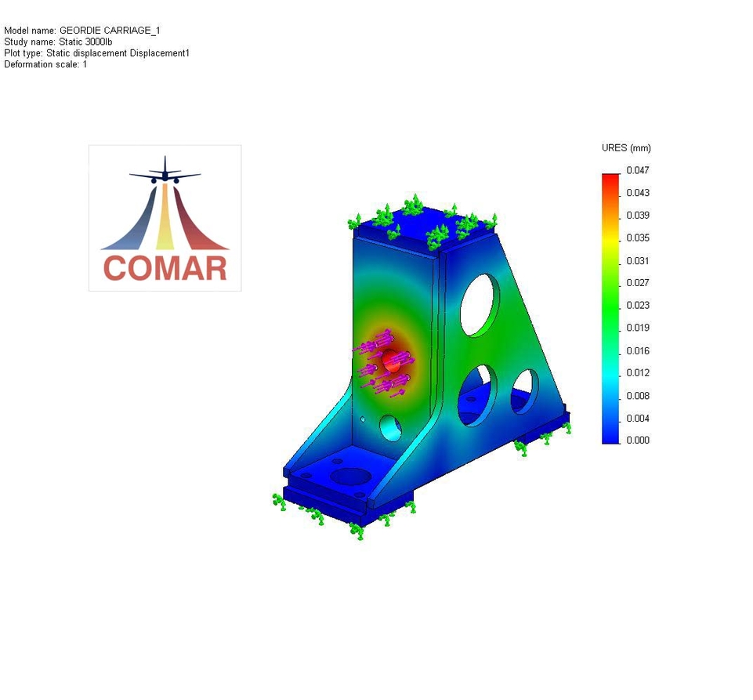The width and height of the screenshot is (753, 700).
Task: Click the large upper circular hole in side plate
Action: pyautogui.click(x=480, y=305)
